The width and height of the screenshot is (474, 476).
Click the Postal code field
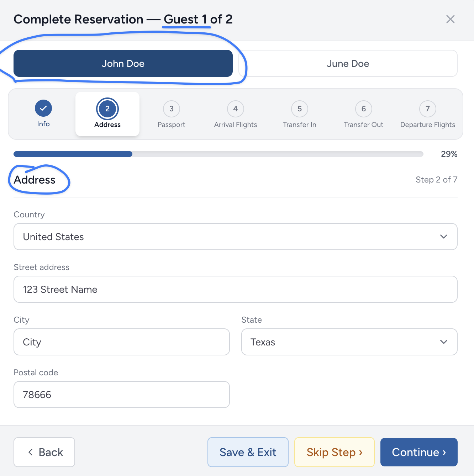[122, 395]
